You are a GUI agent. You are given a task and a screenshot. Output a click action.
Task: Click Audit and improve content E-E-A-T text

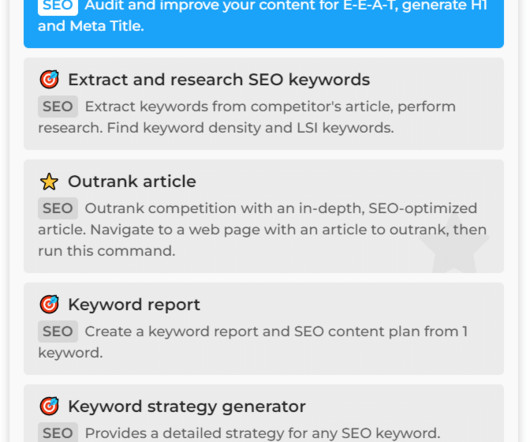pyautogui.click(x=262, y=16)
